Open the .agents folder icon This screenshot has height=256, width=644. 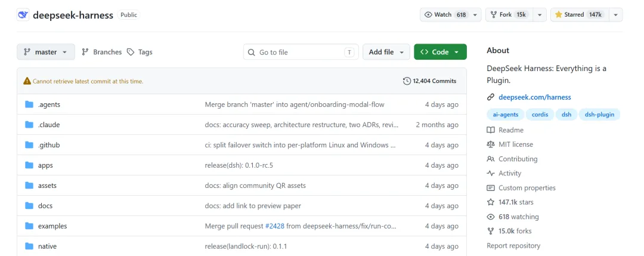tap(29, 104)
